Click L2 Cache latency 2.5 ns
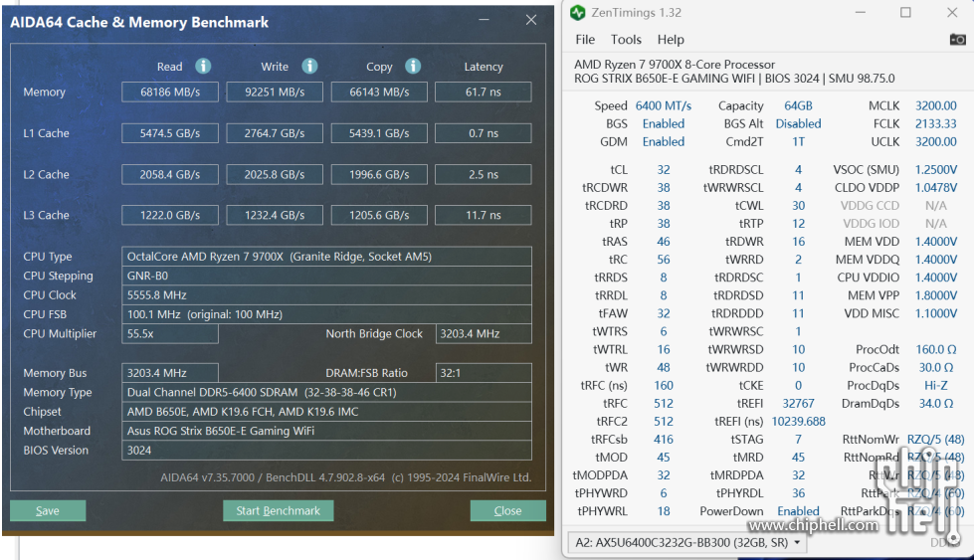974x560 pixels. pos(484,174)
